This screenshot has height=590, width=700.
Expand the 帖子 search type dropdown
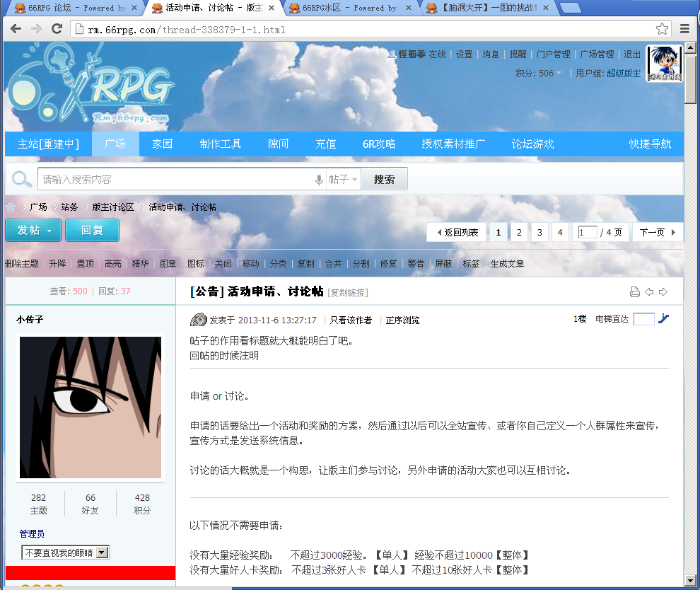(343, 180)
